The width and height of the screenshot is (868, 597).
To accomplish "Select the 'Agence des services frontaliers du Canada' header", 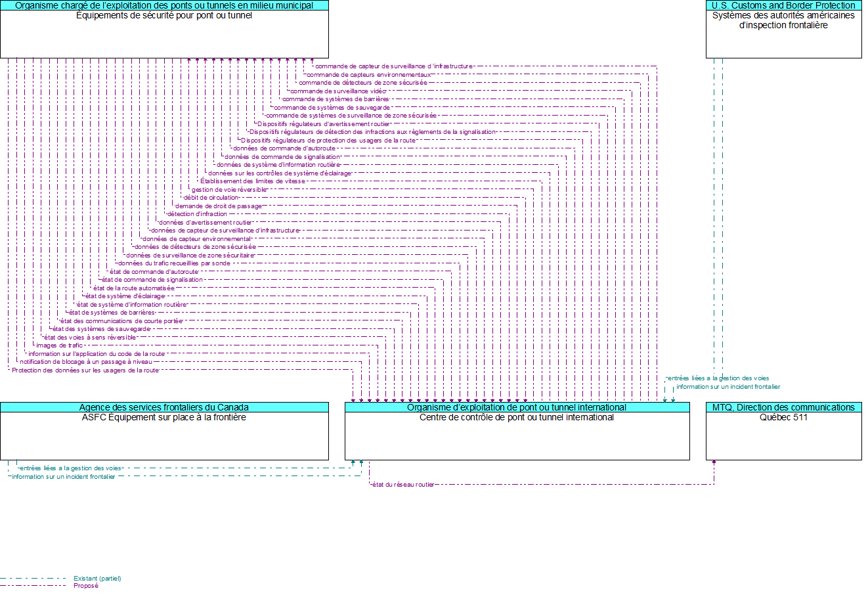I will click(164, 407).
